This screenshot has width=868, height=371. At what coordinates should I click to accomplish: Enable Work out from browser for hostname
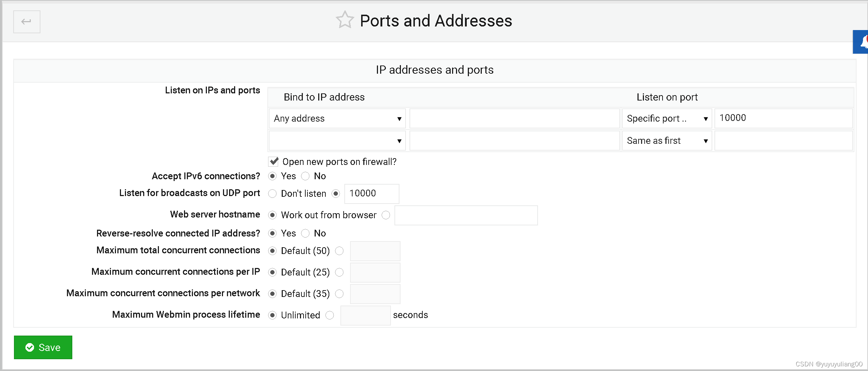click(x=272, y=215)
